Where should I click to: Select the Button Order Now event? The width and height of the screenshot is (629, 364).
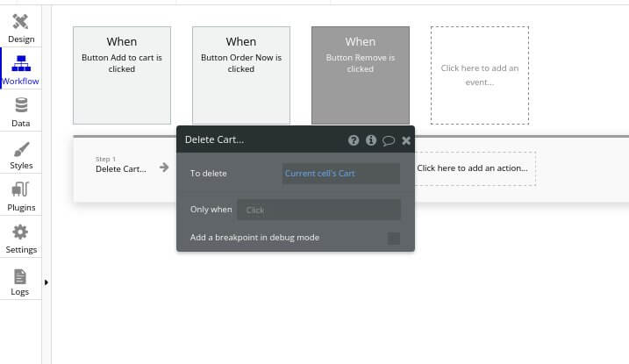point(241,75)
